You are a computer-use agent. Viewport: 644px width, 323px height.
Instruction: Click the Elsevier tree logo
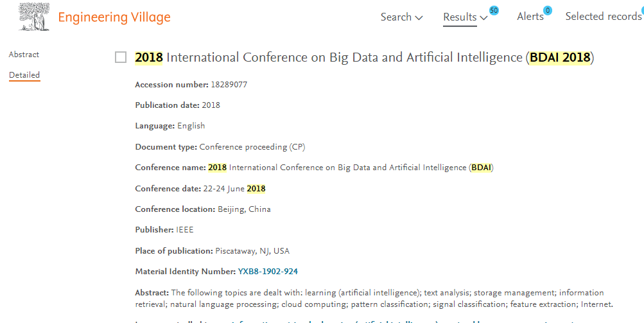(34, 17)
